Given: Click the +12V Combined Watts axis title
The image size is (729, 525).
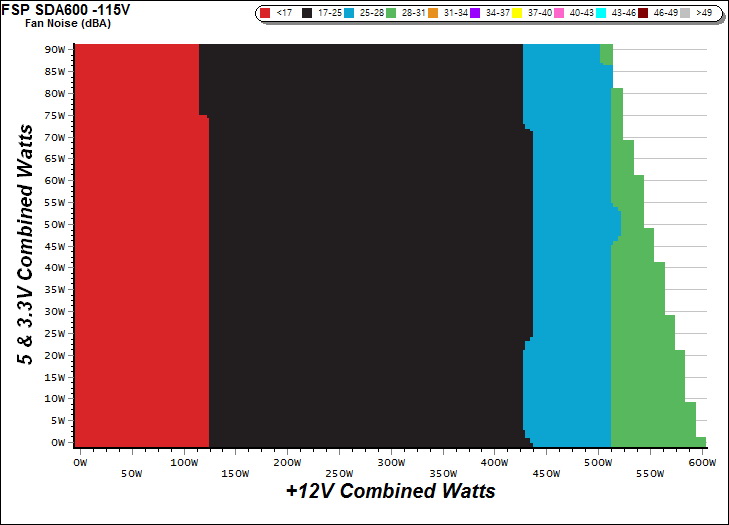Looking at the screenshot, I should [x=390, y=492].
